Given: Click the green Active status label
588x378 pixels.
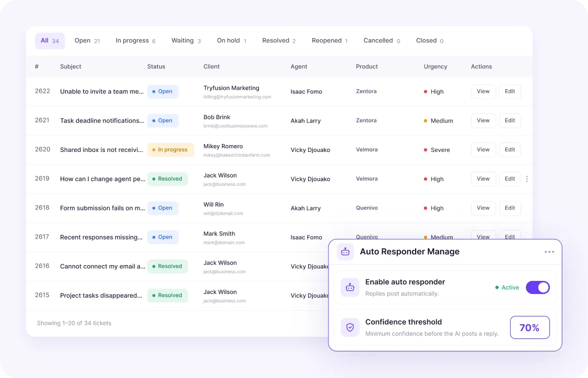Looking at the screenshot, I should coord(507,288).
